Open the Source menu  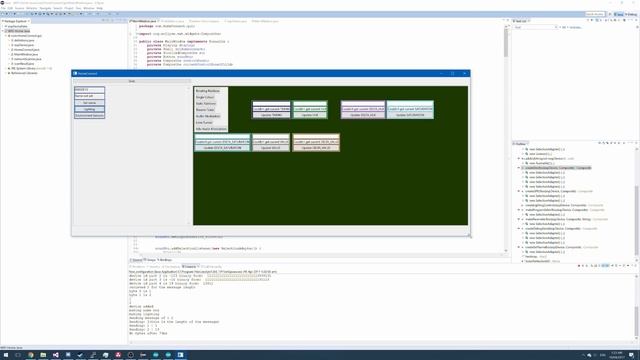click(x=19, y=8)
